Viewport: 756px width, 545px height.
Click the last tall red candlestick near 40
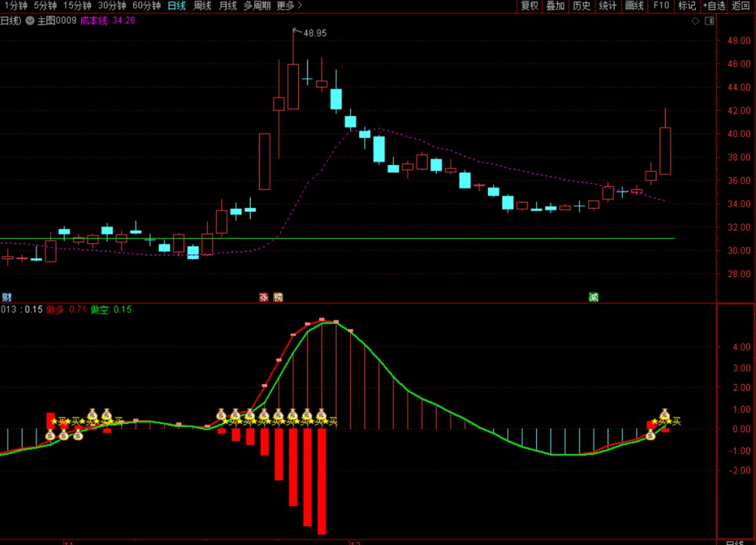666,151
